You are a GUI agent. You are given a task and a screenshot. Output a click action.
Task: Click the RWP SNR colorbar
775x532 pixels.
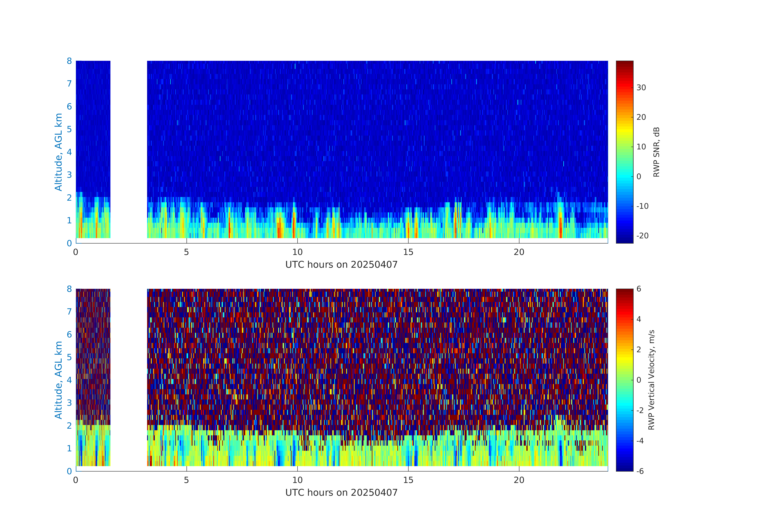point(624,152)
